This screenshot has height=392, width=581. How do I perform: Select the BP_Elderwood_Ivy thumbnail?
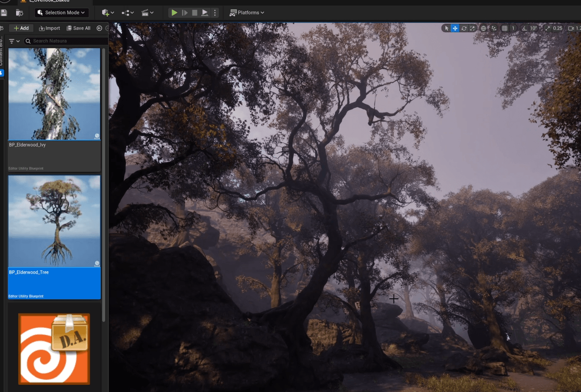tap(54, 94)
